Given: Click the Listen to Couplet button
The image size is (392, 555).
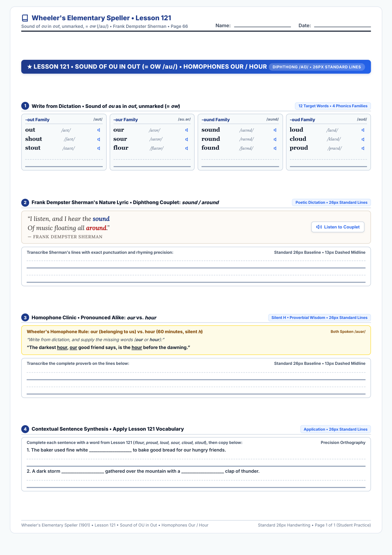Looking at the screenshot, I should tap(338, 227).
